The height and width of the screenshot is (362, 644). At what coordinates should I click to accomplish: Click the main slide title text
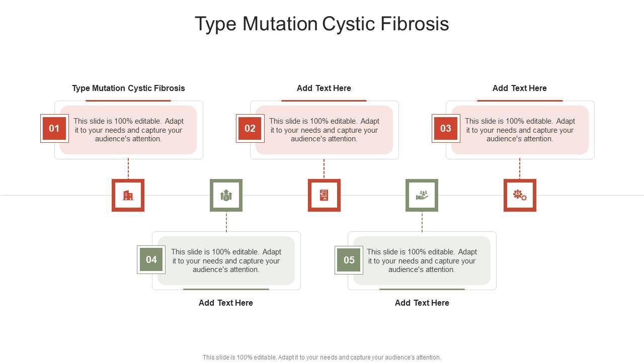[322, 24]
